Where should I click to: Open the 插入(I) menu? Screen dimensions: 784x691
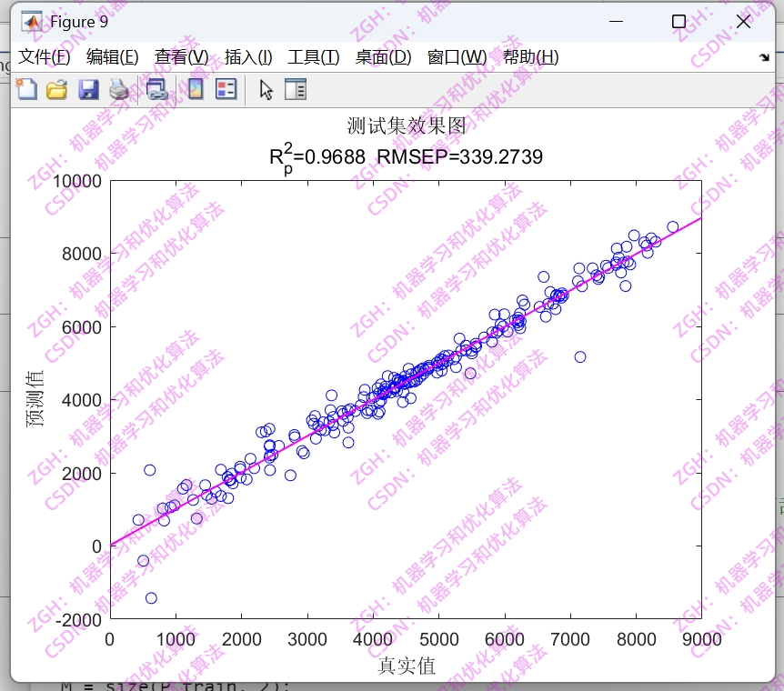(248, 57)
